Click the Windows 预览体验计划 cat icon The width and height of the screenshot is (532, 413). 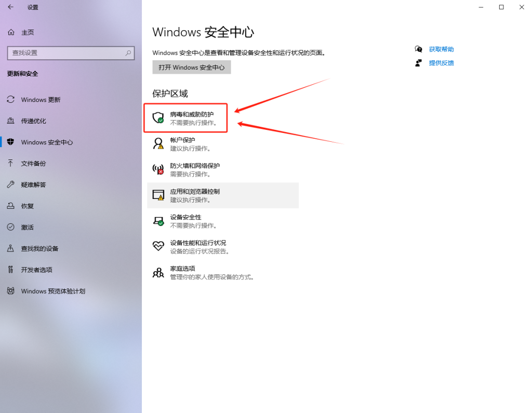pos(11,291)
